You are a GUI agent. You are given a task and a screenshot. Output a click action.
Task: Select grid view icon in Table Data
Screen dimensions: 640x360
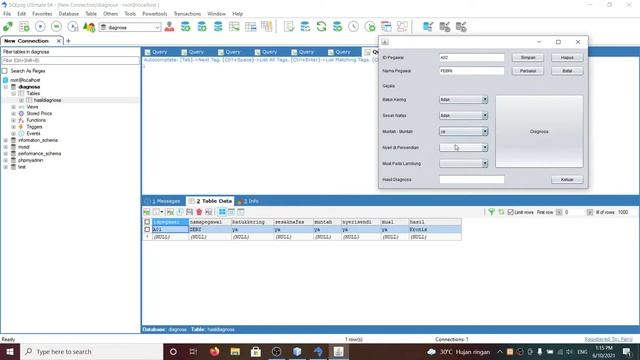pyautogui.click(x=222, y=212)
